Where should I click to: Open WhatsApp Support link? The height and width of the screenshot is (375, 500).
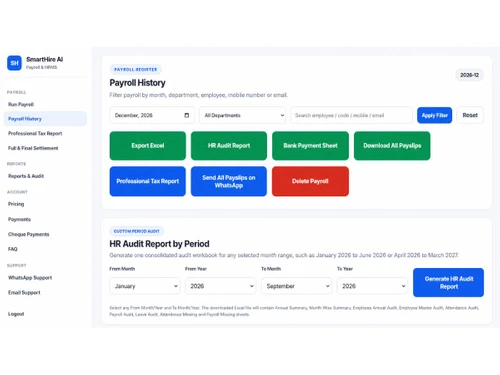pos(30,278)
